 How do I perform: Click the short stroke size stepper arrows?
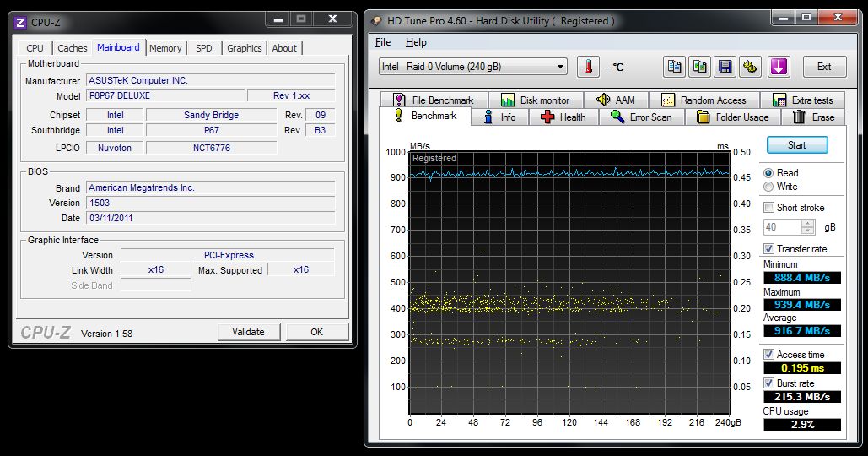click(x=807, y=227)
